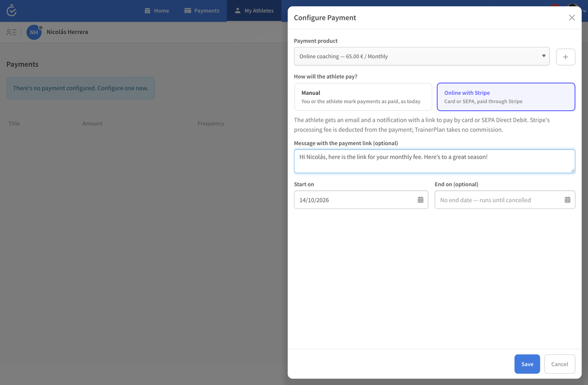Screen dimensions: 588x385
Task: Click the Payments section heading
Action: coord(22,64)
